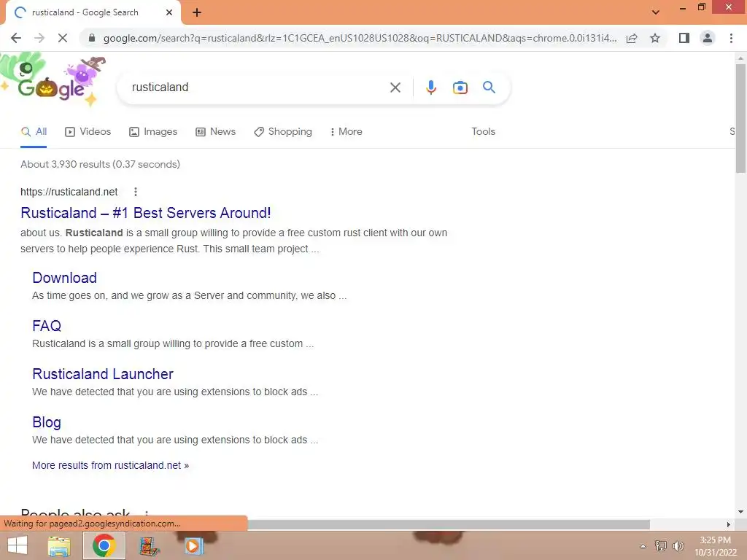Open the colorful app icon beside Chrome in taskbar
The width and height of the screenshot is (747, 560).
pyautogui.click(x=149, y=545)
